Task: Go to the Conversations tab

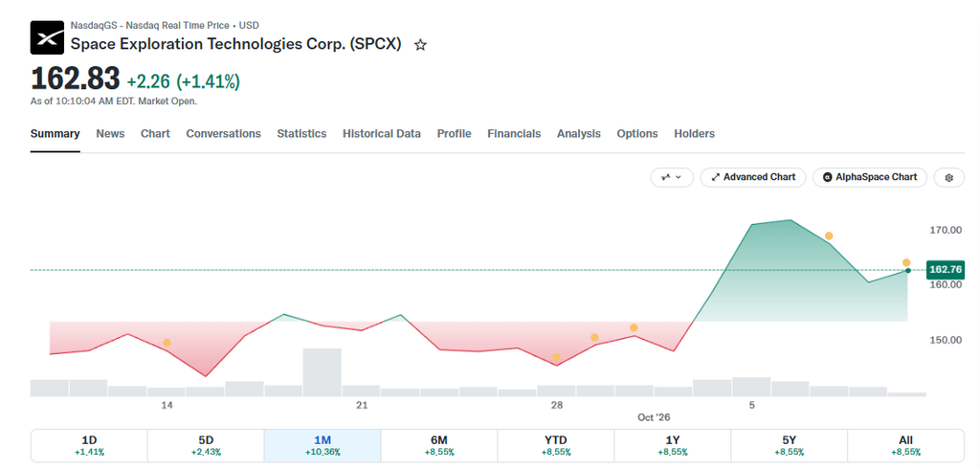Action: click(223, 134)
